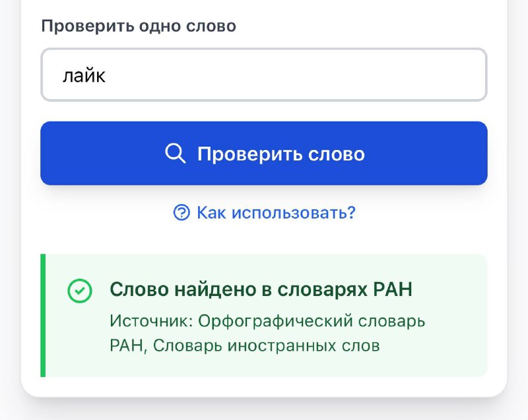
Task: Click the "Проверить одно слово" field label
Action: click(139, 26)
